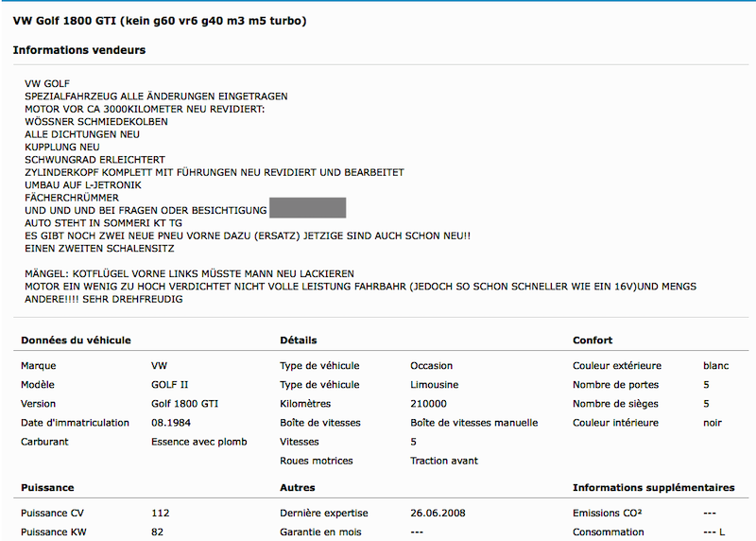
Task: Click the 'Carburant' label
Action: tap(44, 442)
